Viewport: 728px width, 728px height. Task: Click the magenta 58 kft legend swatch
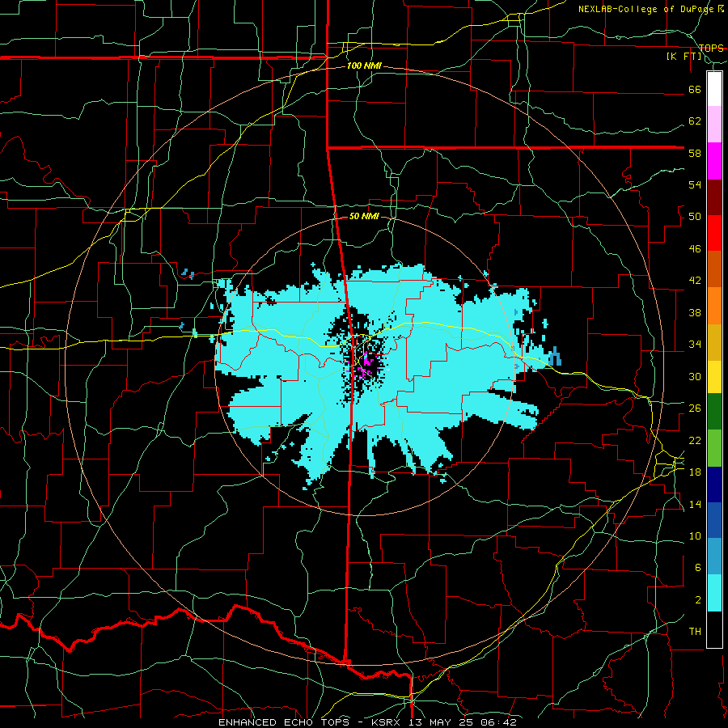[714, 161]
